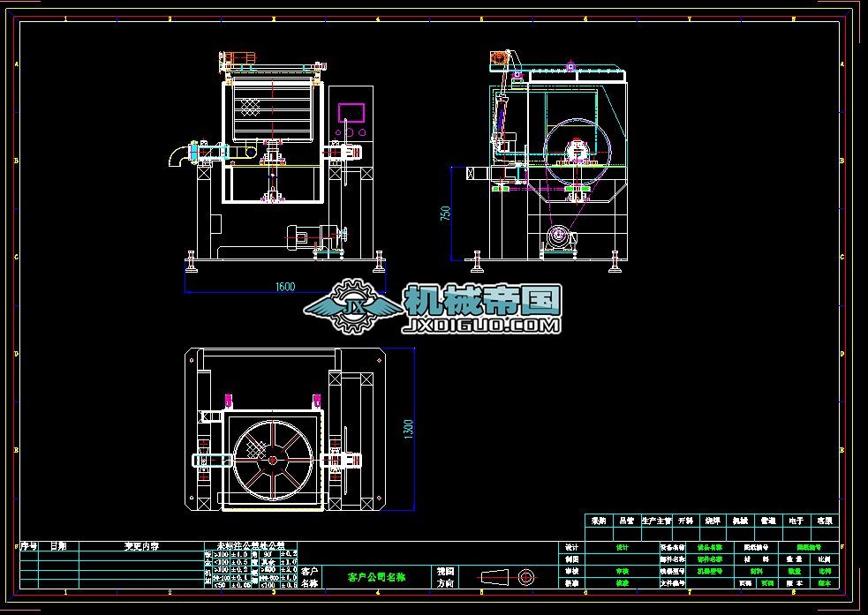Click the 烧焊 sign-off header
The image size is (868, 615).
click(713, 521)
